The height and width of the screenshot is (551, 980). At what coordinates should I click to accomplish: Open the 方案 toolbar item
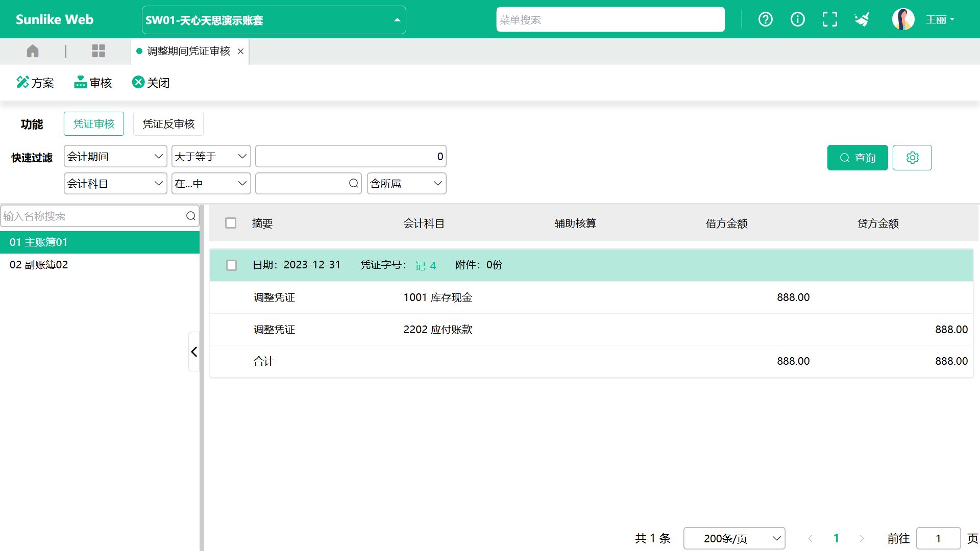tap(35, 83)
